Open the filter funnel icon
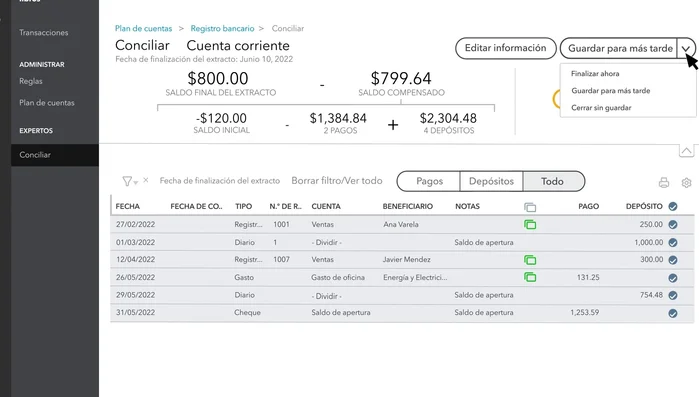 coord(127,181)
